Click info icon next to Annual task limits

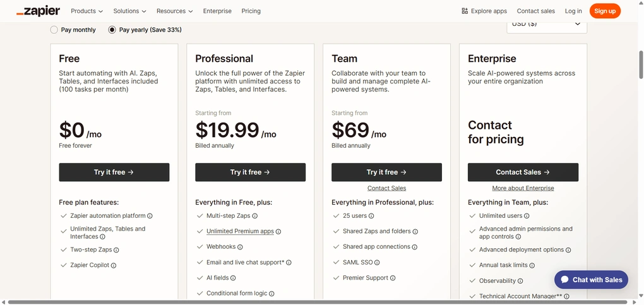tap(532, 266)
